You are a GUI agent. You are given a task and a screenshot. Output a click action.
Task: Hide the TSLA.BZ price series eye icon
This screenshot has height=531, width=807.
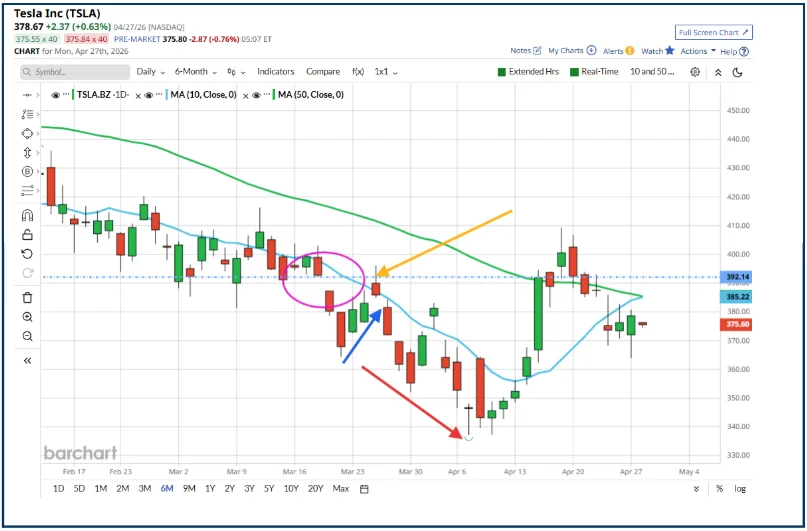(x=55, y=95)
